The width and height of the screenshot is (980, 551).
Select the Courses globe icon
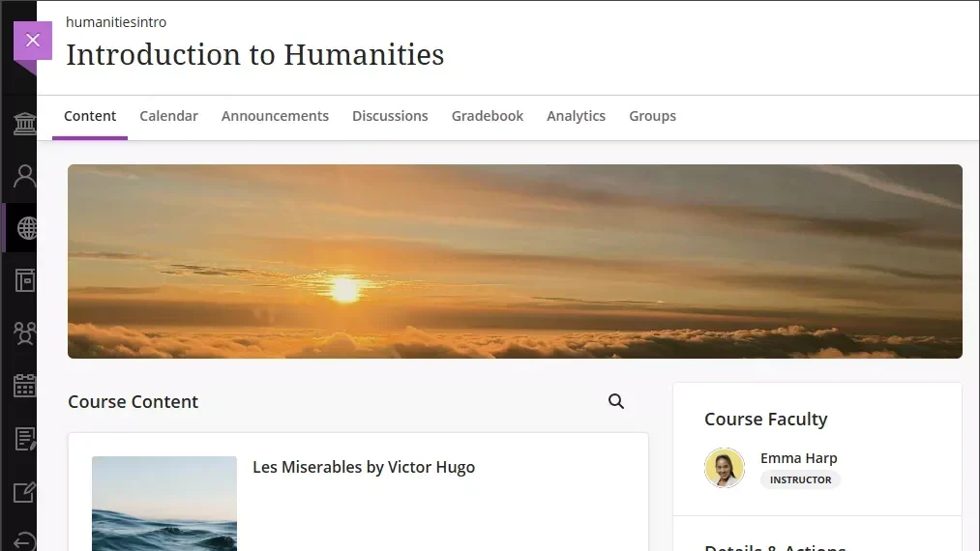[26, 228]
